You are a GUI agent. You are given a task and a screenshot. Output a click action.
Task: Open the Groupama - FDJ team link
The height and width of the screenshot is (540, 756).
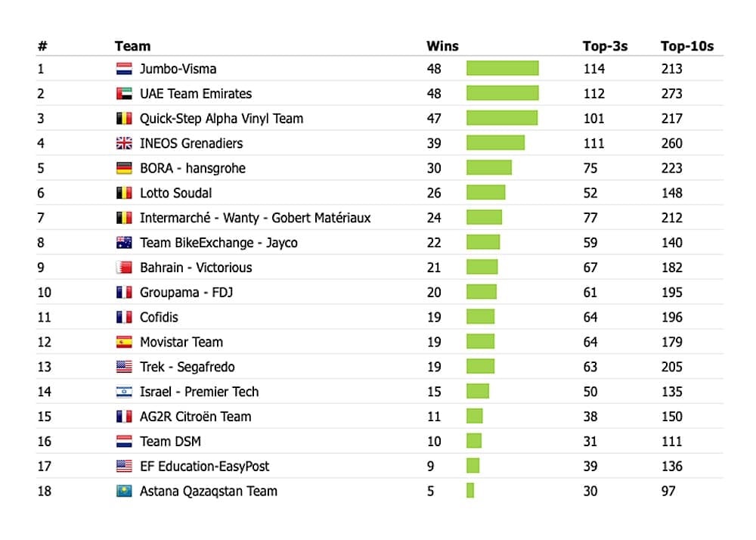pos(186,292)
